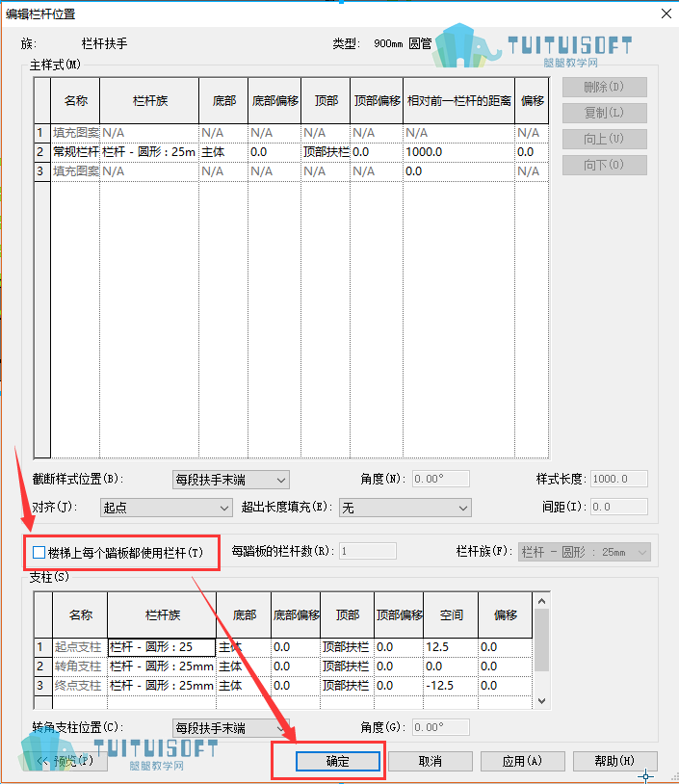Click 复制(L) button
The image size is (679, 784).
point(605,113)
